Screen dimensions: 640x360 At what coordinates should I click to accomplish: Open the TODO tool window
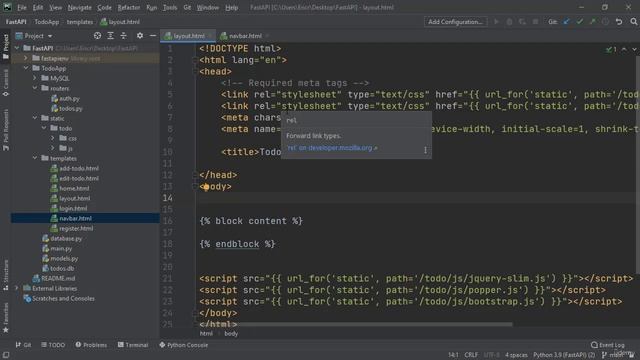coord(53,345)
